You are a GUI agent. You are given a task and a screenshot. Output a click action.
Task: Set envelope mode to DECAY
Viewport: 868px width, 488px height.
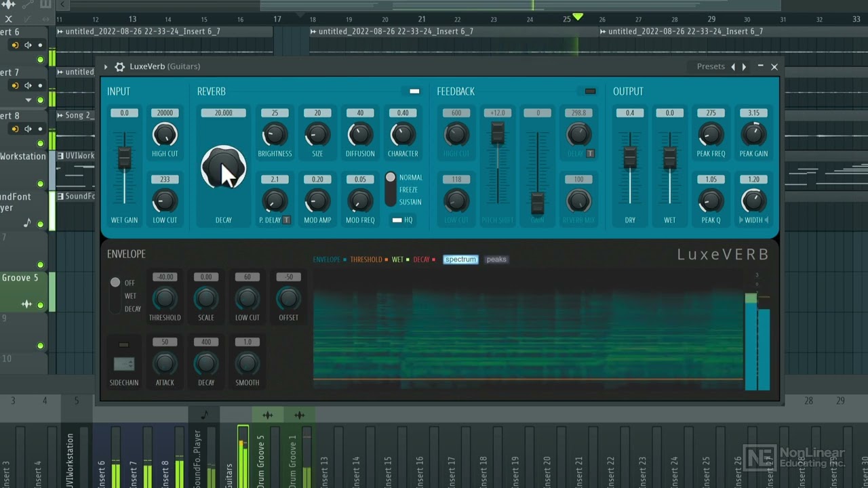point(133,309)
